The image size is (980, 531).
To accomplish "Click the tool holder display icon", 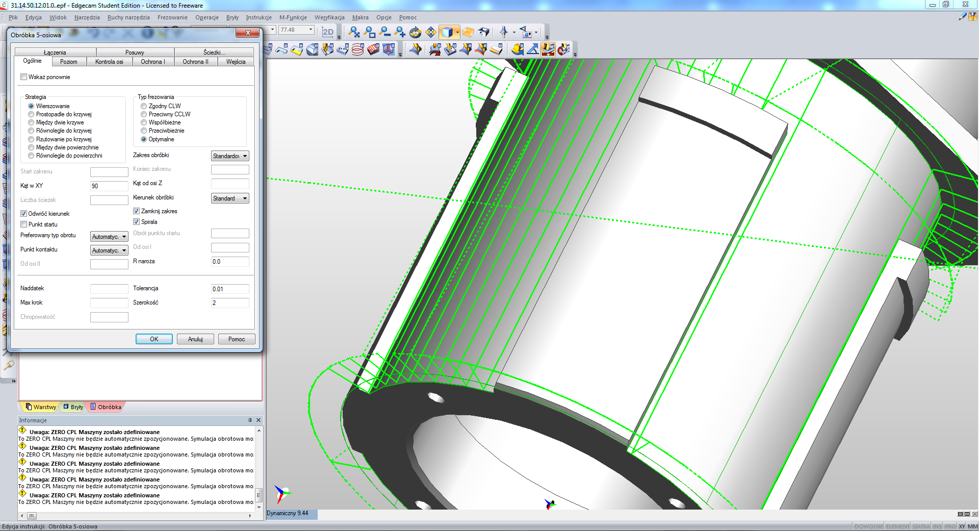I will (504, 32).
